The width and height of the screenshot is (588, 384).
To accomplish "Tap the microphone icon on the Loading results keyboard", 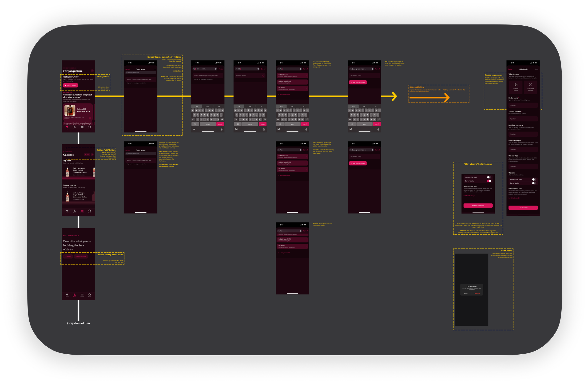I will click(264, 129).
